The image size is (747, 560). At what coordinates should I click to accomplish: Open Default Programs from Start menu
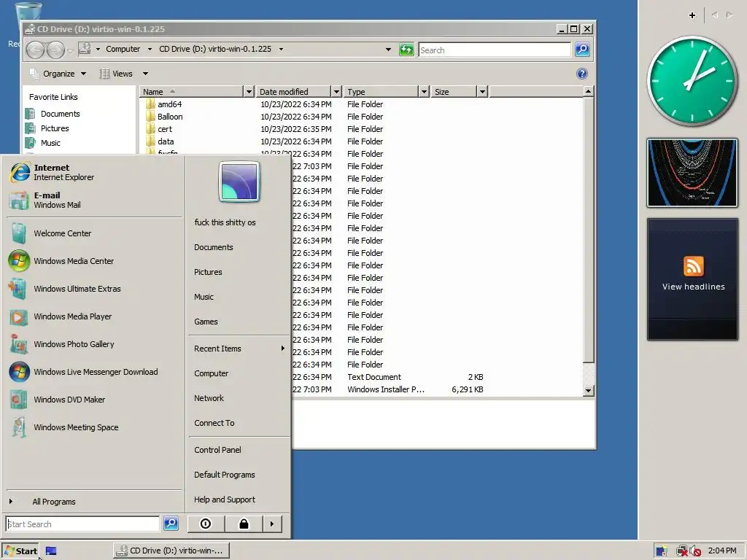225,475
